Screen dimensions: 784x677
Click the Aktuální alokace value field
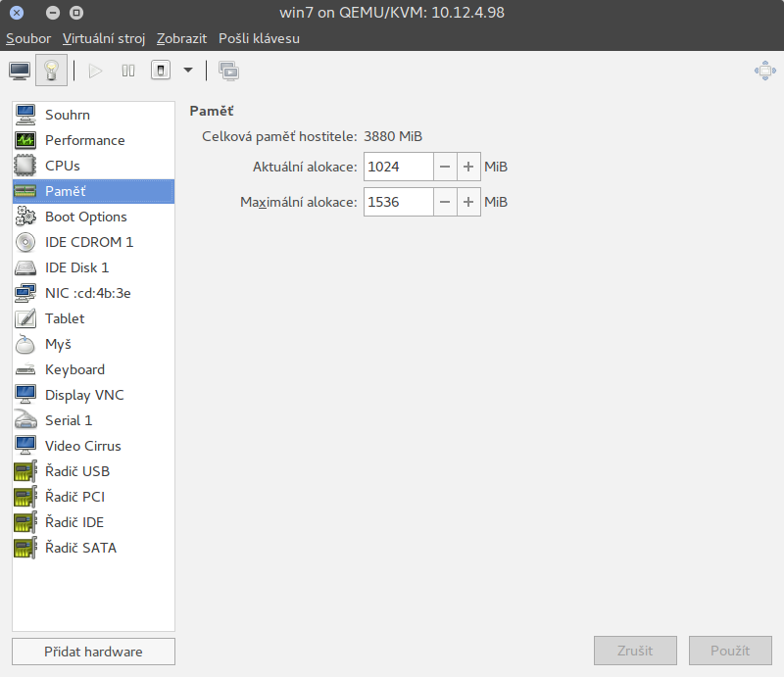pyautogui.click(x=398, y=167)
